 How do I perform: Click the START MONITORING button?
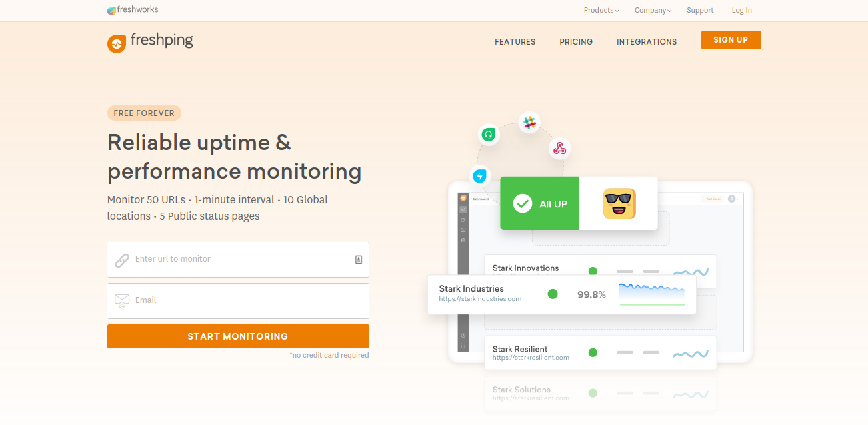[x=238, y=336]
